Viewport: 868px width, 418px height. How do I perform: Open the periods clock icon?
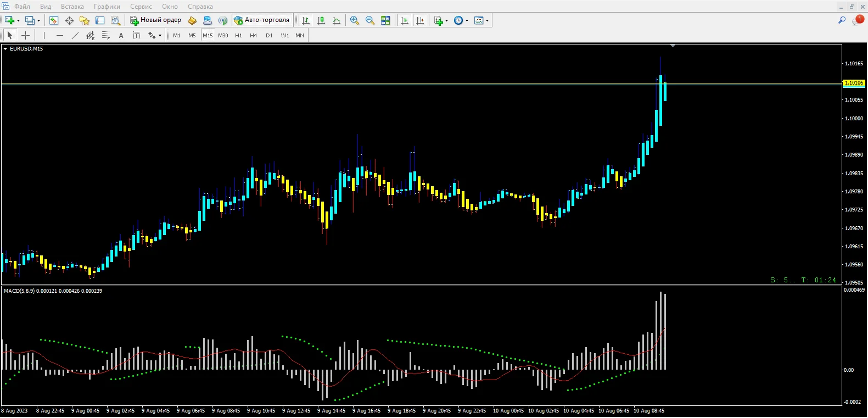click(458, 20)
